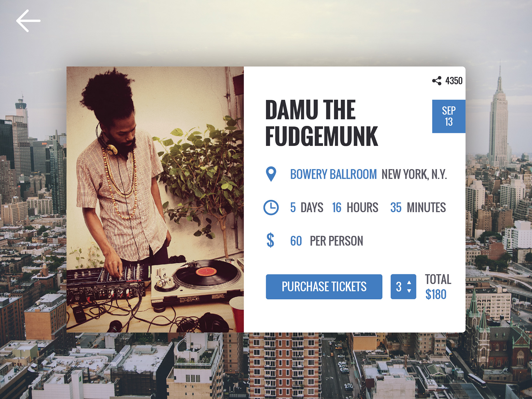Open the DJ artist photo
Viewport: 532px width, 399px height.
pyautogui.click(x=155, y=199)
